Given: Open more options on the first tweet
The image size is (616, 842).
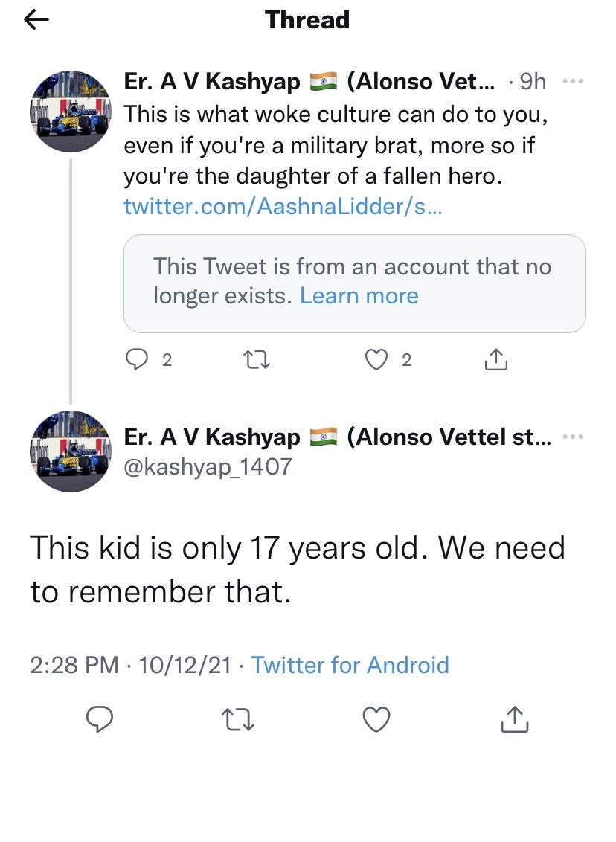Looking at the screenshot, I should (573, 82).
